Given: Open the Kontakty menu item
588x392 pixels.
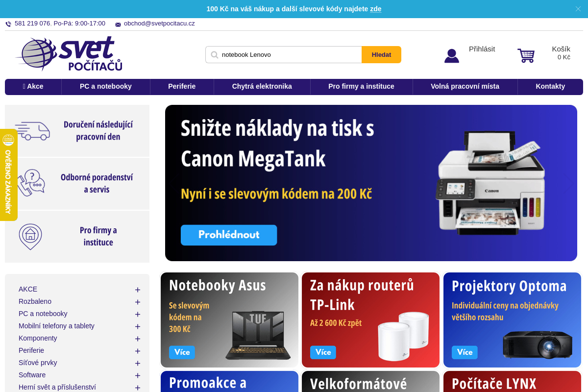Looking at the screenshot, I should tap(550, 87).
